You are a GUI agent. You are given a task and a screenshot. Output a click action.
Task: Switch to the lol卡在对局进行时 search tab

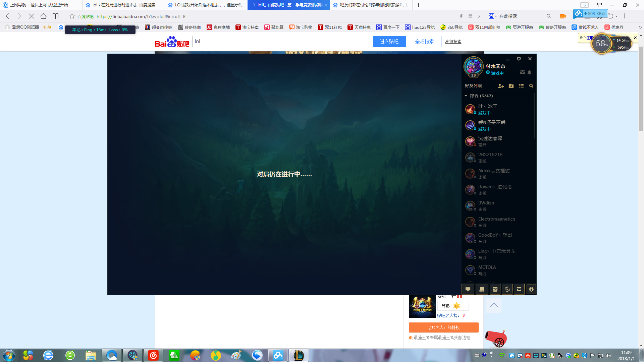(123, 5)
